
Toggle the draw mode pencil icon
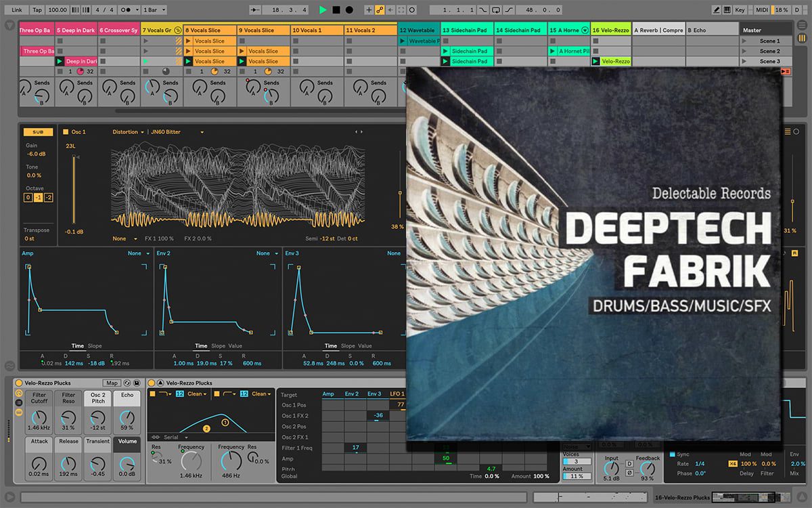tap(717, 10)
